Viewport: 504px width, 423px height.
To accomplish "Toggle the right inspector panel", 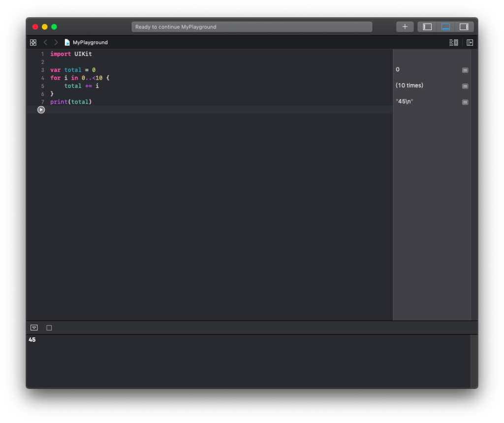I will coord(464,27).
